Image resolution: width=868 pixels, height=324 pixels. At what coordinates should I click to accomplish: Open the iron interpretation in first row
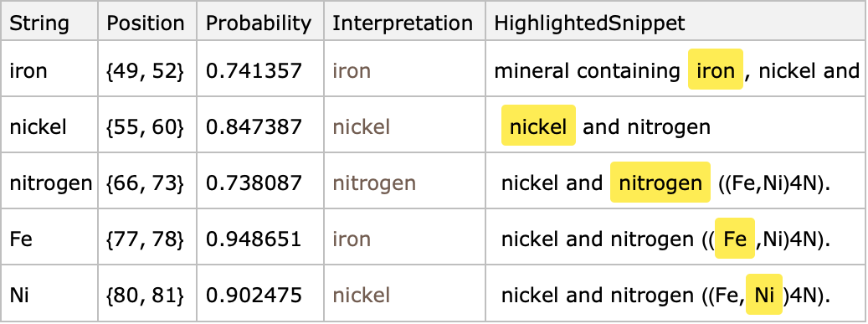[x=352, y=70]
